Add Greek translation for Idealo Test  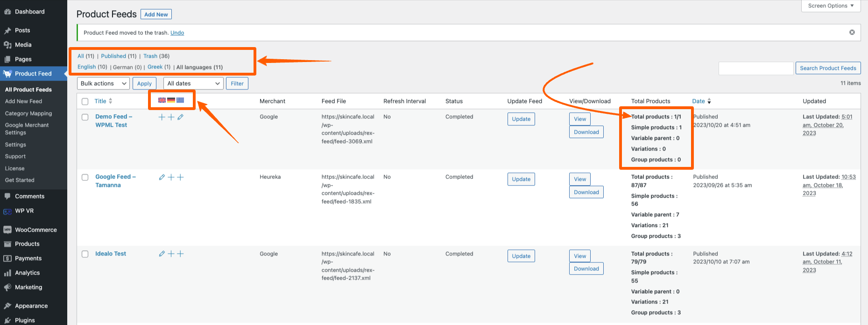180,254
